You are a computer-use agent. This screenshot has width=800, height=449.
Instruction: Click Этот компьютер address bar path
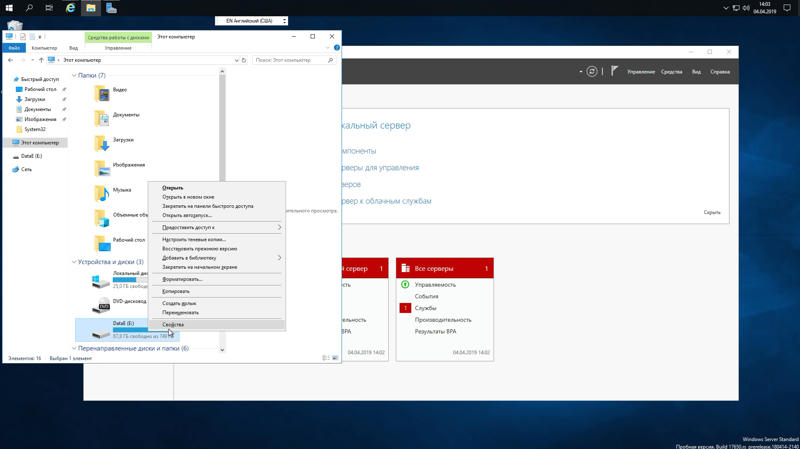(82, 60)
